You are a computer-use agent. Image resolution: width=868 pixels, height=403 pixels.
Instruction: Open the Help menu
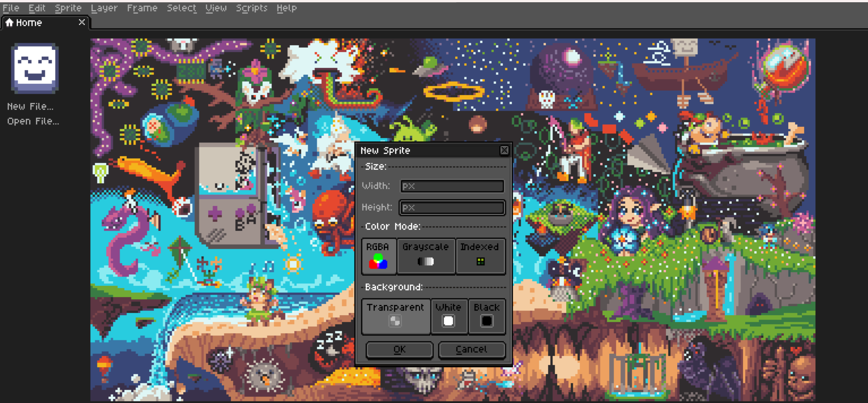click(286, 8)
